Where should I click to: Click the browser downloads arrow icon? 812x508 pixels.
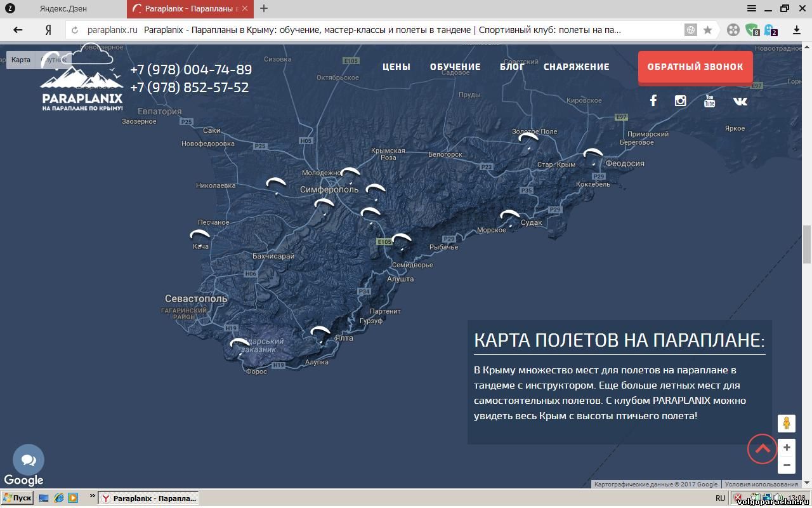coord(797,30)
